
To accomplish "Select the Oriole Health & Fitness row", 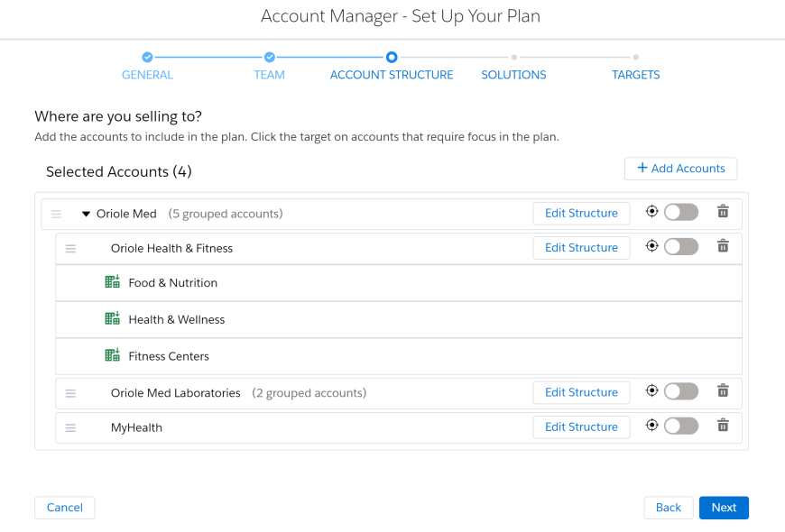I will tap(399, 249).
